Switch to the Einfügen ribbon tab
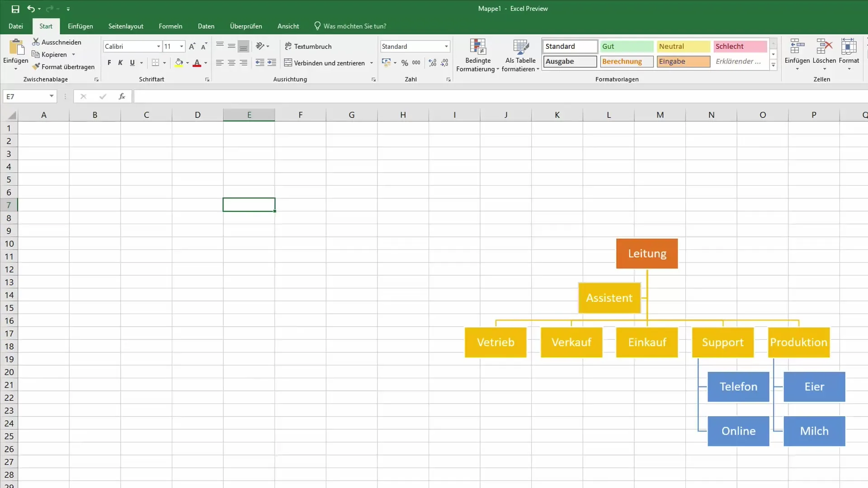Viewport: 868px width, 488px height. [x=80, y=26]
